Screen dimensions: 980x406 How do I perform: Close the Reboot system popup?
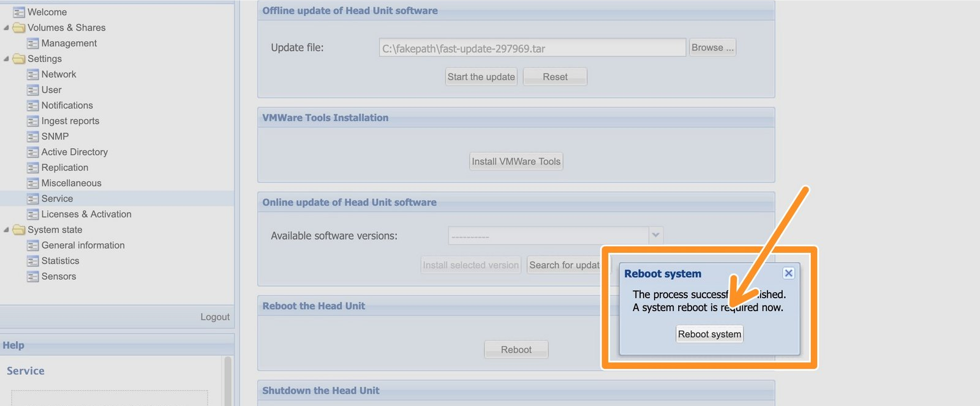(x=789, y=273)
